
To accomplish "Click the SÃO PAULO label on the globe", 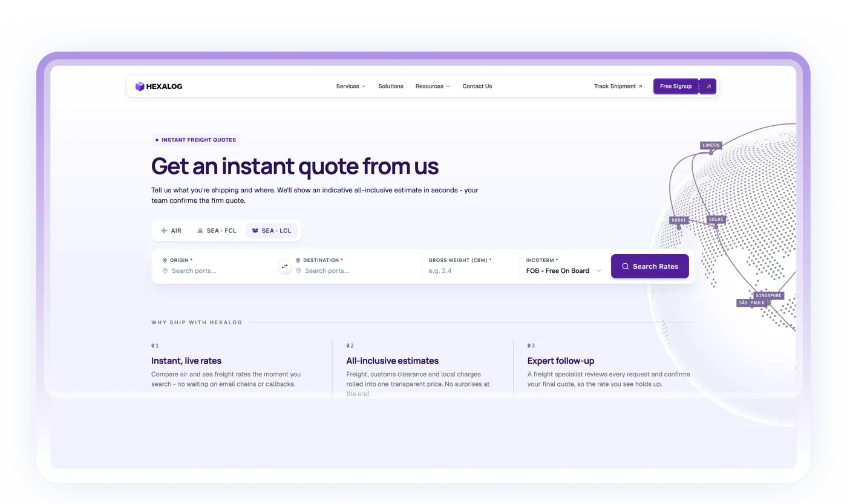I will coord(752,303).
